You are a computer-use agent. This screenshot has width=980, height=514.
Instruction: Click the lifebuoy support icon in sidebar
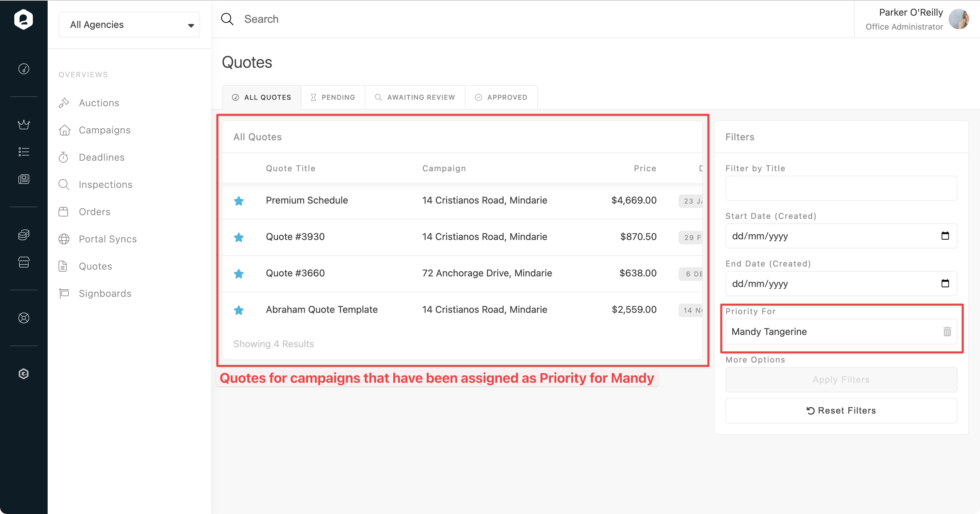pyautogui.click(x=23, y=318)
